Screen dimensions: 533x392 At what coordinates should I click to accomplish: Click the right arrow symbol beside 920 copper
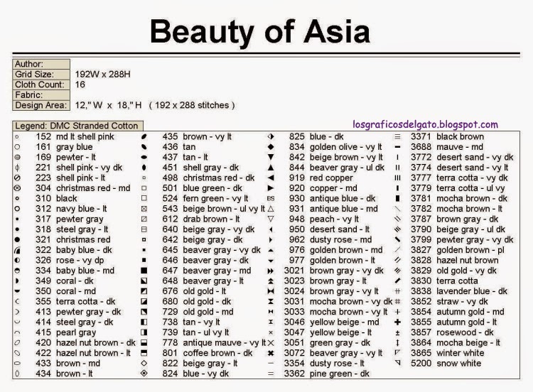click(271, 188)
